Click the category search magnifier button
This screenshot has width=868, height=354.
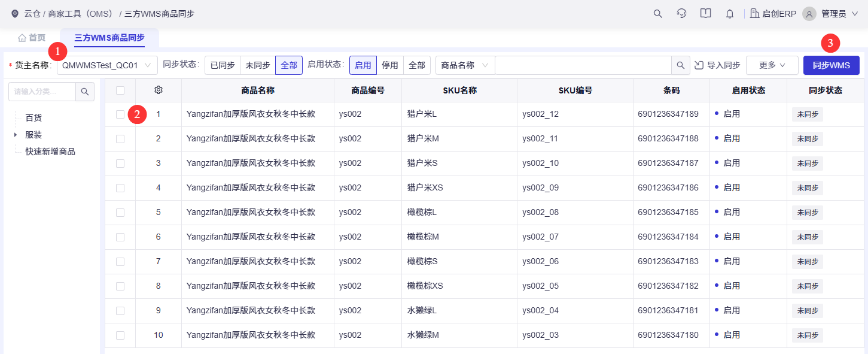[x=85, y=92]
